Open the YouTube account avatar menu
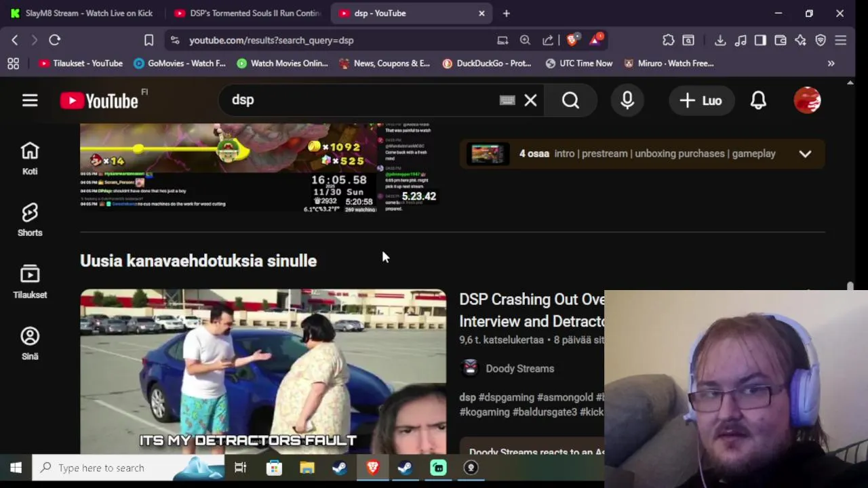The image size is (868, 488). pyautogui.click(x=807, y=100)
